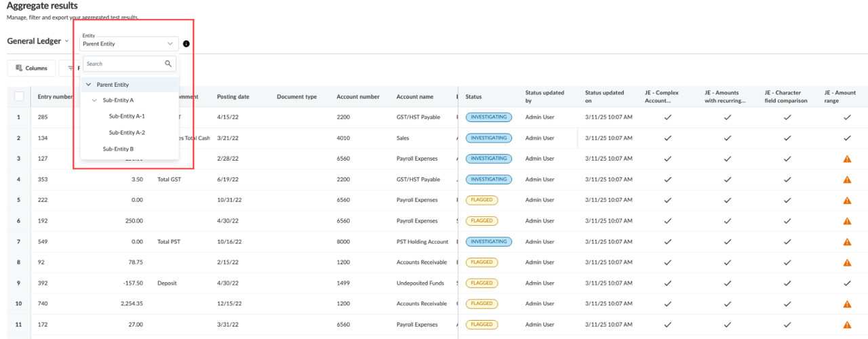Click row 1 JE - Complex Account checkmark
This screenshot has height=339, width=868.
tap(667, 117)
